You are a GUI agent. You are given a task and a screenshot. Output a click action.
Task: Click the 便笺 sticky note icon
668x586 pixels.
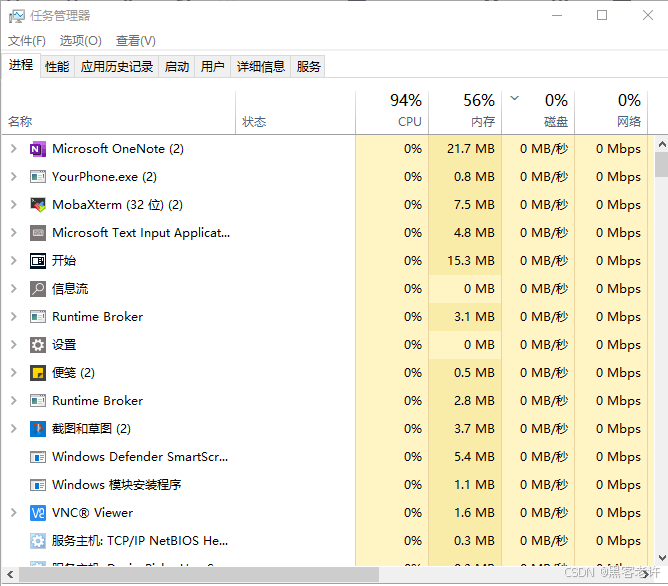[x=38, y=373]
